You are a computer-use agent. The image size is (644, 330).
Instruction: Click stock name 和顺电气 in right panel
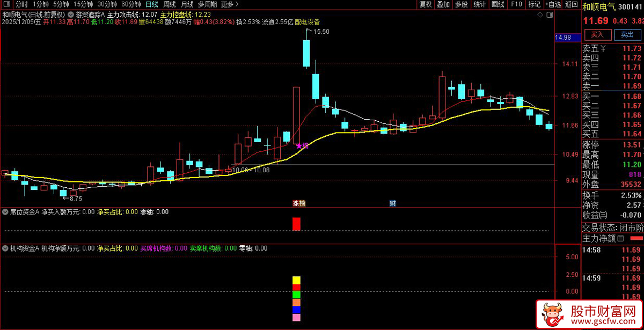[x=599, y=7]
